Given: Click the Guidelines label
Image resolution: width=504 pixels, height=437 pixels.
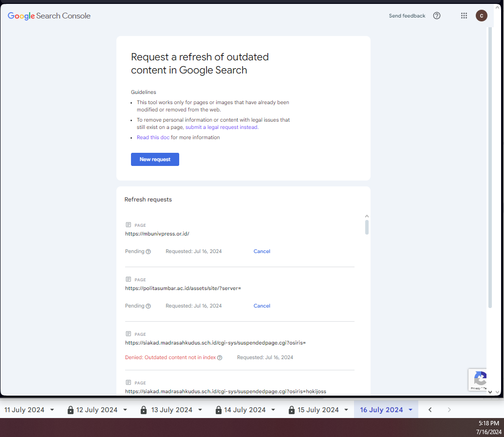Looking at the screenshot, I should pos(143,92).
